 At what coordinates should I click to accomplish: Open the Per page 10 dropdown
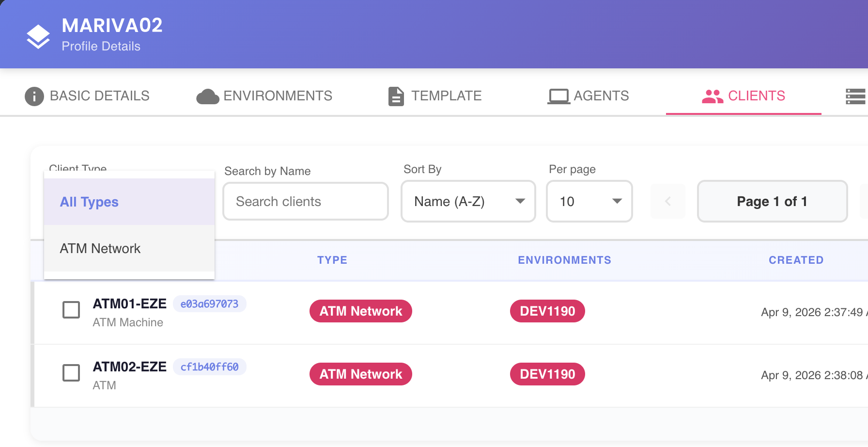point(589,201)
